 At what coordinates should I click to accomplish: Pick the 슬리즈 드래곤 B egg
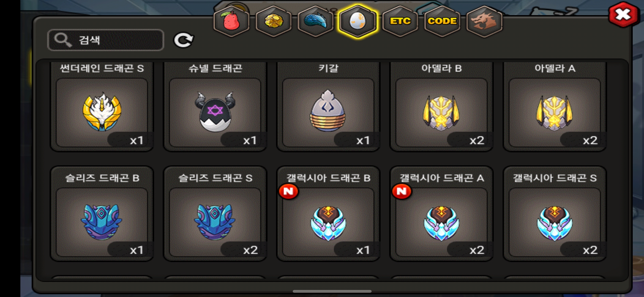point(102,214)
